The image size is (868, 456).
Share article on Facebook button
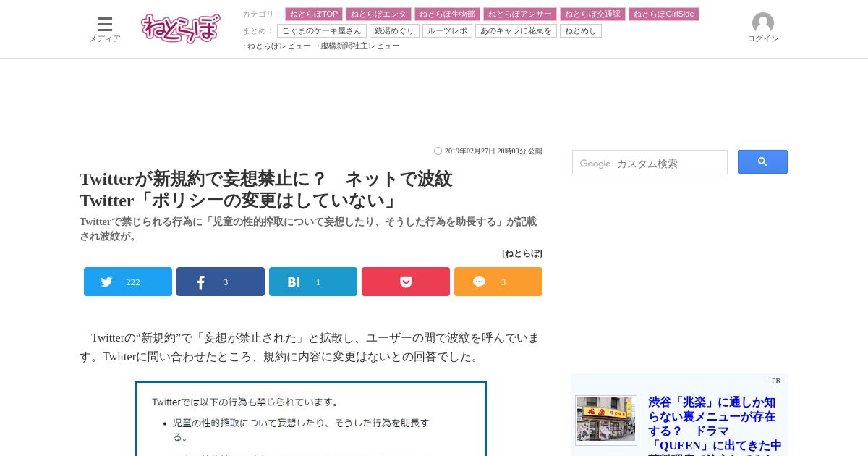(x=221, y=282)
